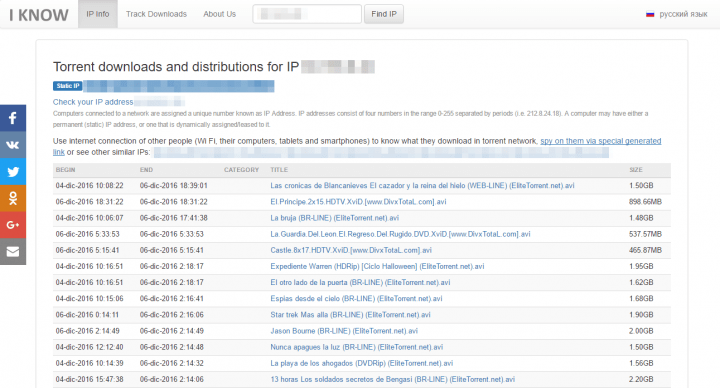
Task: Open the About Us tab
Action: 219,14
